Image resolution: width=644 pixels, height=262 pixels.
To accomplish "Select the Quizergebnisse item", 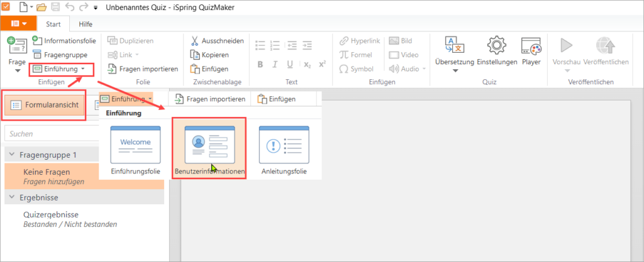I will click(51, 214).
